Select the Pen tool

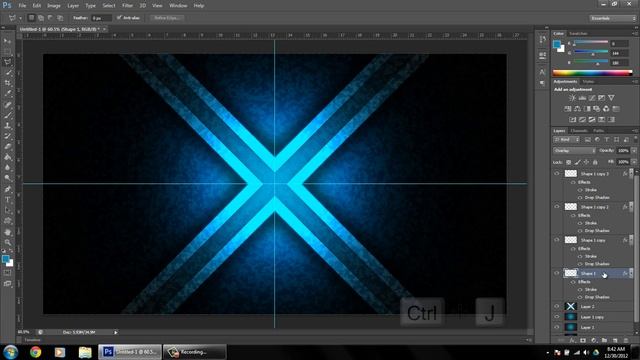(7, 189)
